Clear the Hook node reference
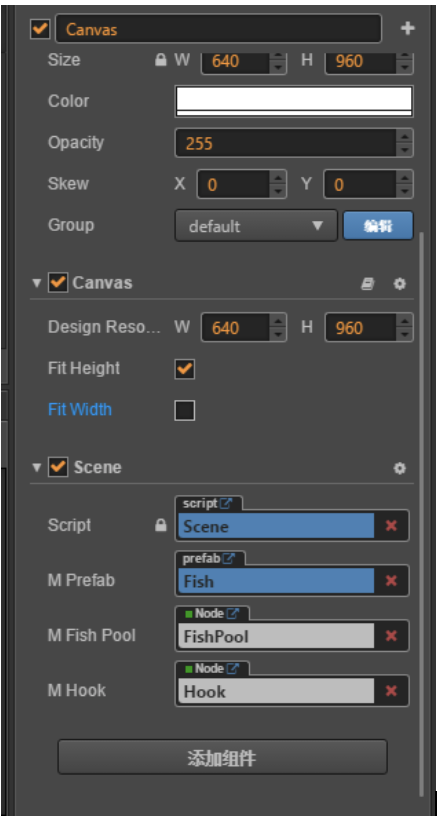 click(392, 691)
